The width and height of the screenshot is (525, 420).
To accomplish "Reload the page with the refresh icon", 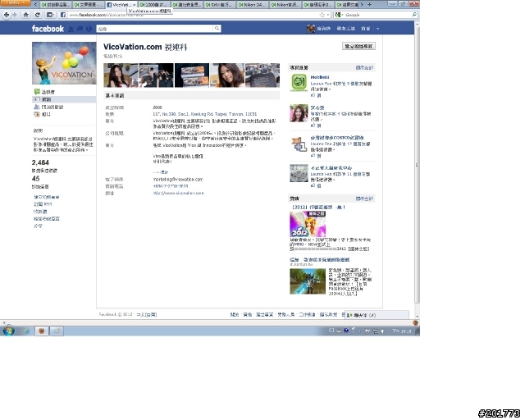I will click(x=38, y=15).
